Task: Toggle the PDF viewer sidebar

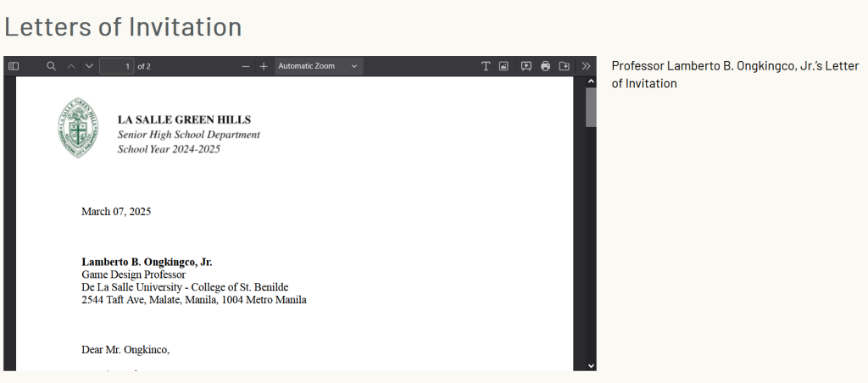Action: 14,66
